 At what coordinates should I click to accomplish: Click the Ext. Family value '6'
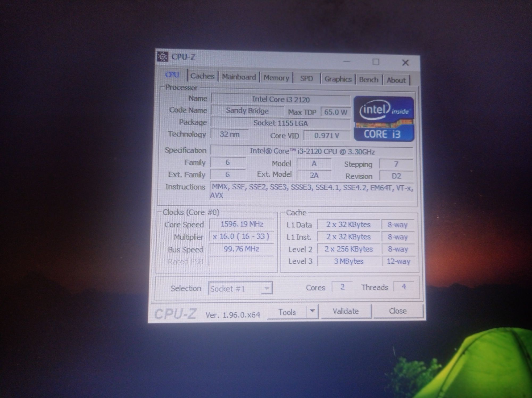click(228, 175)
